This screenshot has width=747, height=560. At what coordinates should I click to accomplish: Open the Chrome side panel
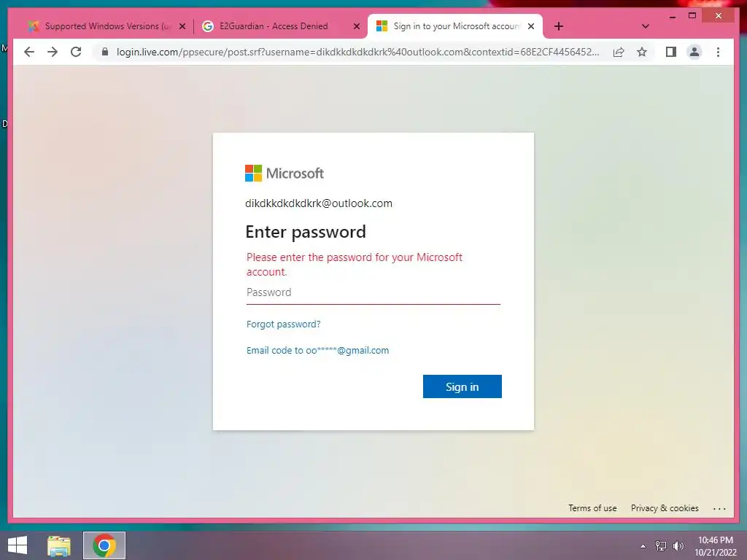[671, 52]
